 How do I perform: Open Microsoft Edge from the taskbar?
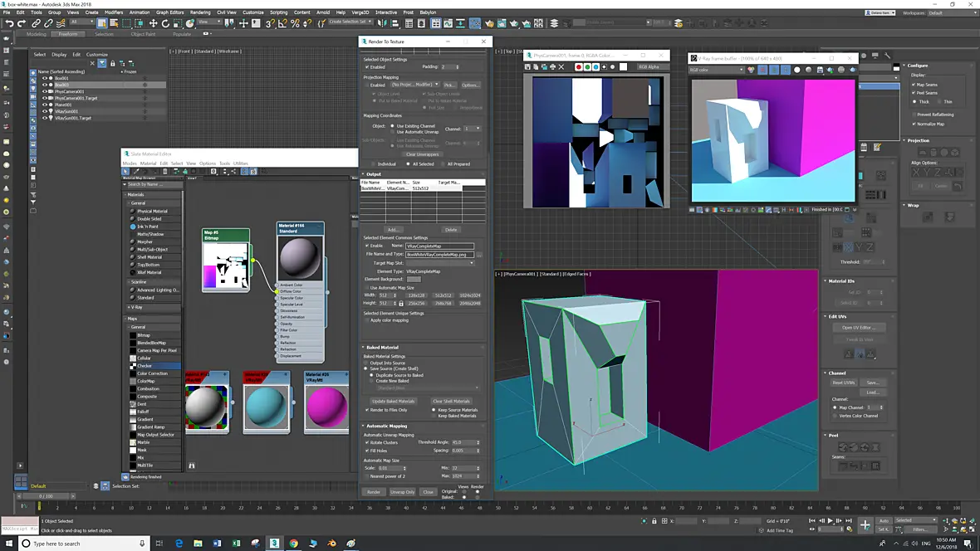click(x=179, y=544)
